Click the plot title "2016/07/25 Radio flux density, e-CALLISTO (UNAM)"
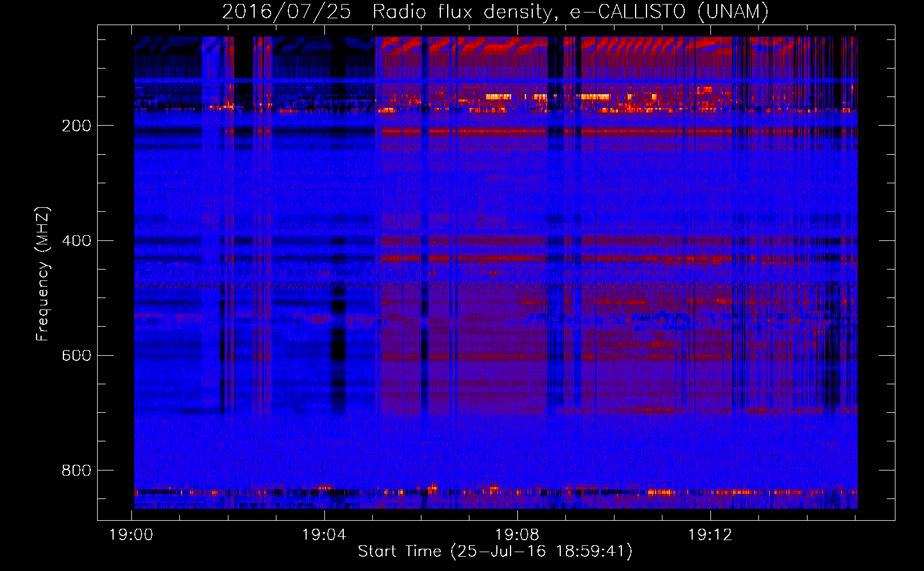The width and height of the screenshot is (924, 571). pos(496,11)
